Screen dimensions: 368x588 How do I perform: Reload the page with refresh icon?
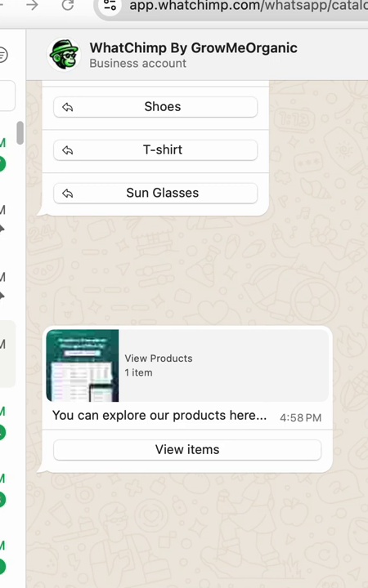point(68,5)
